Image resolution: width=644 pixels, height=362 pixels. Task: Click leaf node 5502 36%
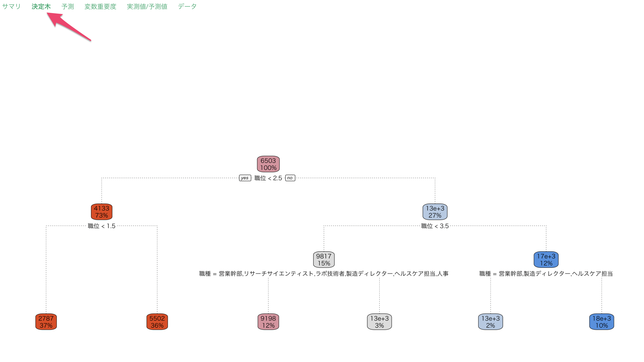coord(157,322)
